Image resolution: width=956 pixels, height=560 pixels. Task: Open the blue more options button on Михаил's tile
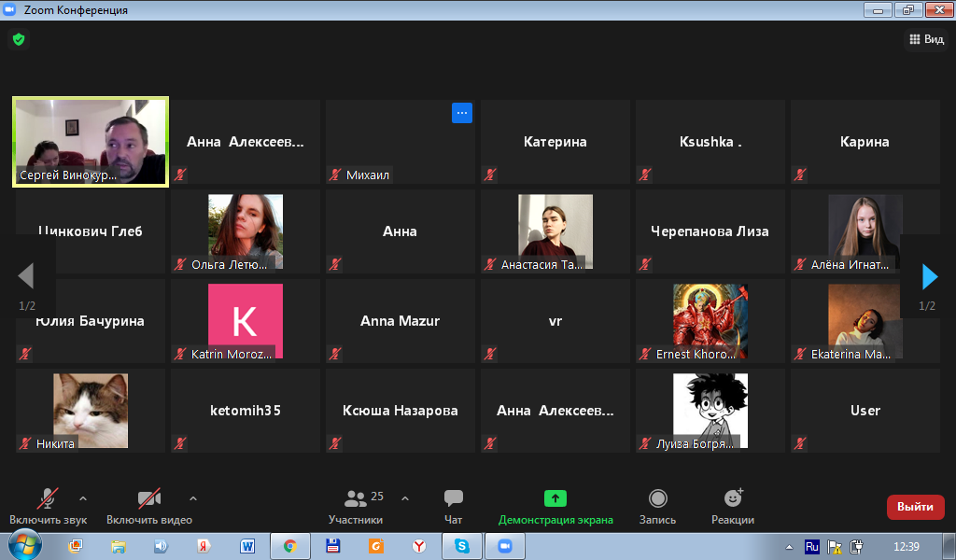click(462, 113)
